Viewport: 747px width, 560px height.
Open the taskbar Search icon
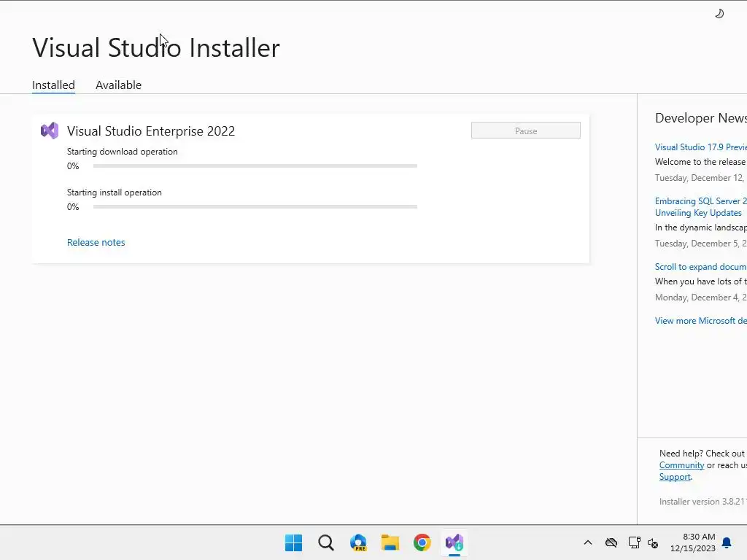(x=326, y=542)
